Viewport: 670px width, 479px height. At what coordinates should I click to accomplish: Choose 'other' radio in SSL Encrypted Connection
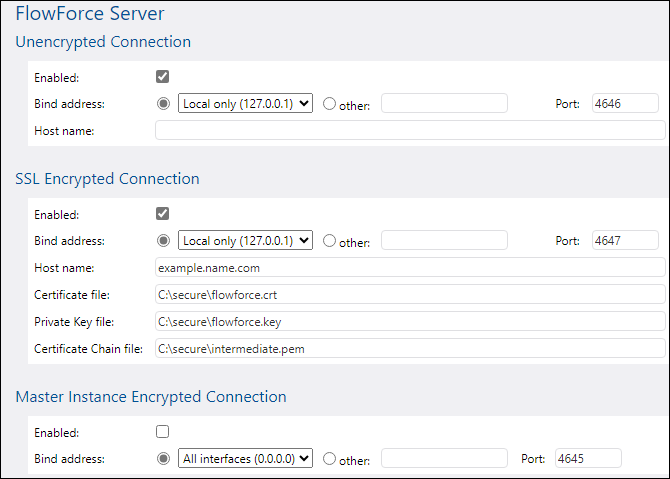point(330,241)
